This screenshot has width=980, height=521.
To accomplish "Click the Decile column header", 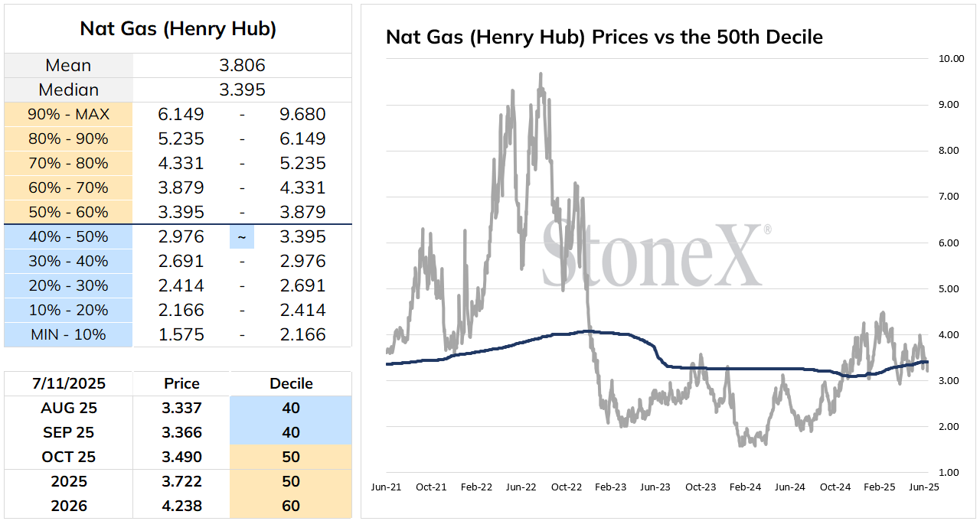I will pyautogui.click(x=291, y=383).
